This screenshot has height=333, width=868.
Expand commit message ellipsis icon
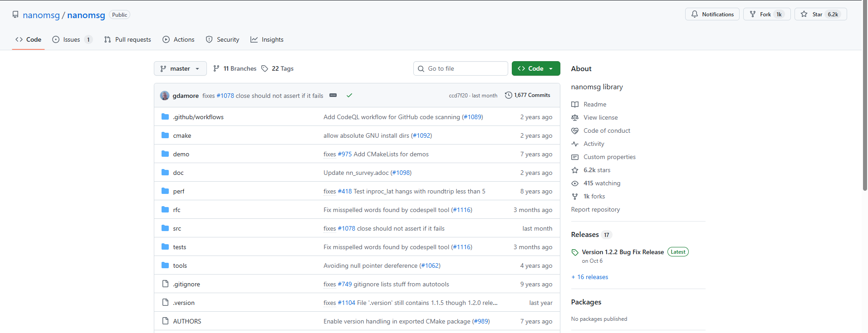pyautogui.click(x=333, y=95)
